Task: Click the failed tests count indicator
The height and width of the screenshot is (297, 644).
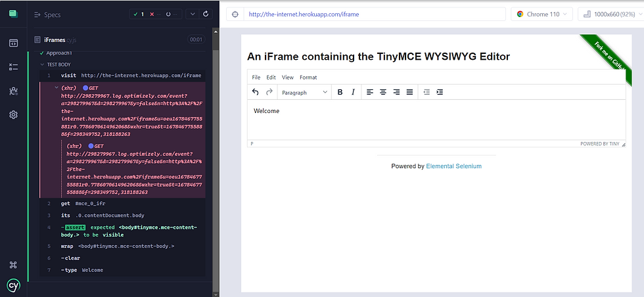Action: (156, 14)
